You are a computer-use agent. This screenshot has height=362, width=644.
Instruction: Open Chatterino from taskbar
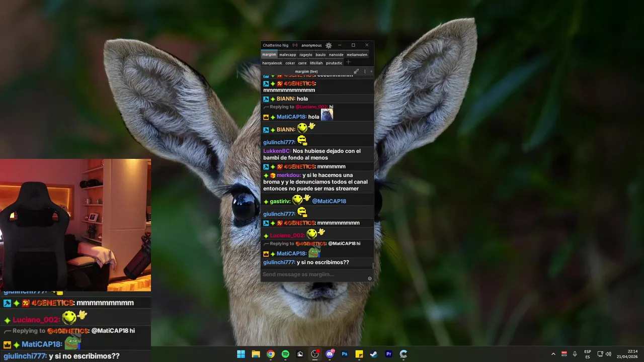[x=404, y=354]
